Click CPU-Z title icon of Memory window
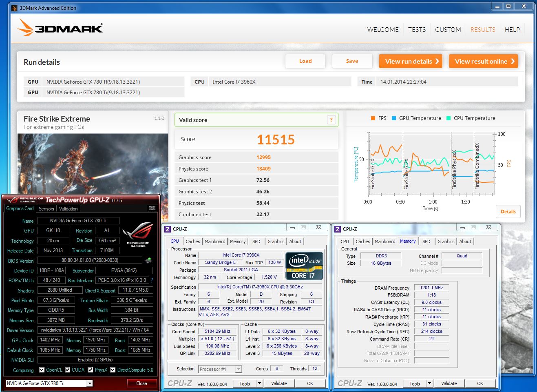Screen dimensions: 537x392 tap(337, 229)
